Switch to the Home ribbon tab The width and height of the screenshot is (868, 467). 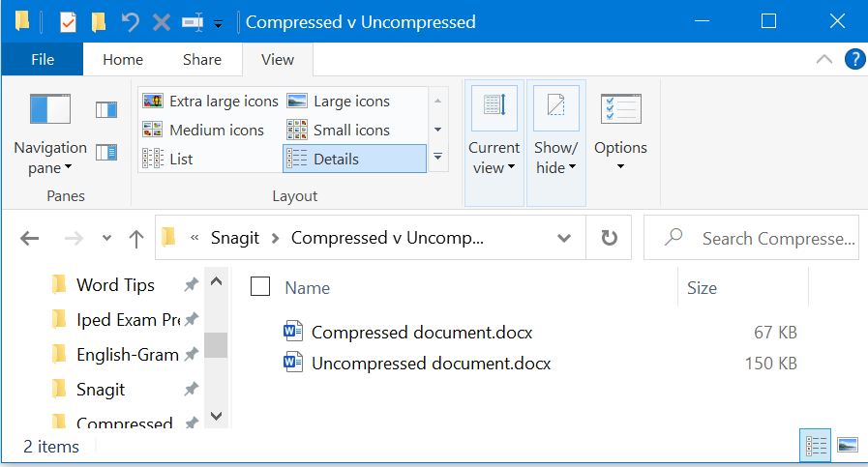[x=123, y=59]
